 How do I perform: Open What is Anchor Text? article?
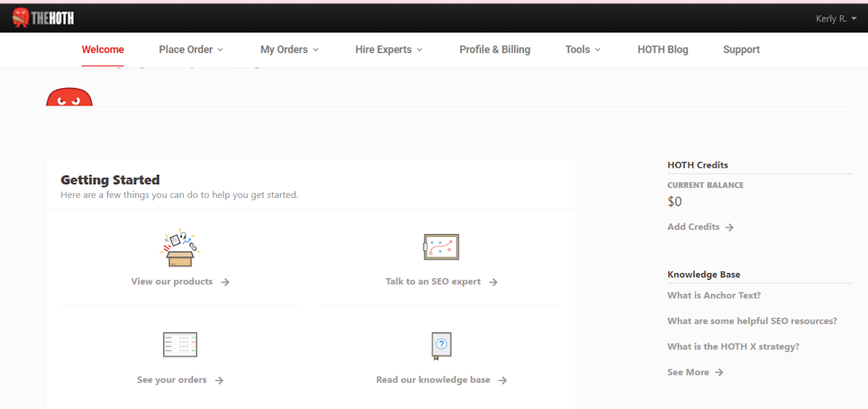[714, 296]
